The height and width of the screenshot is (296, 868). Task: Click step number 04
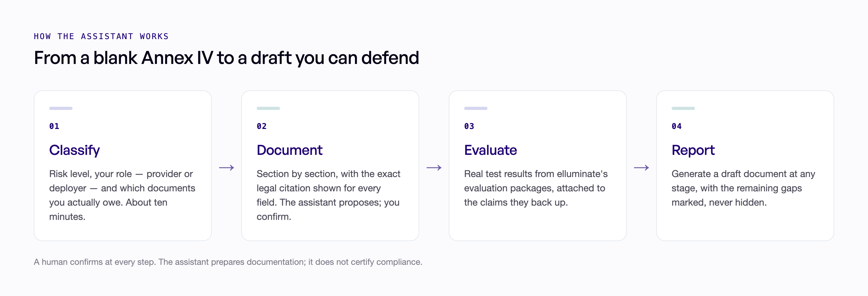pyautogui.click(x=677, y=126)
